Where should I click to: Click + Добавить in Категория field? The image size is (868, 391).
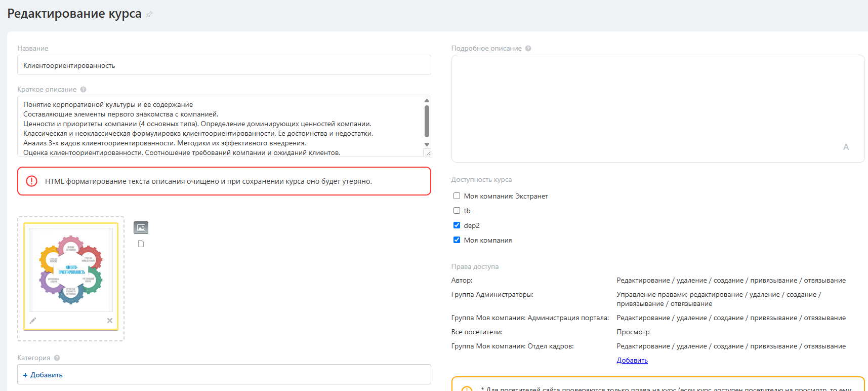[43, 375]
